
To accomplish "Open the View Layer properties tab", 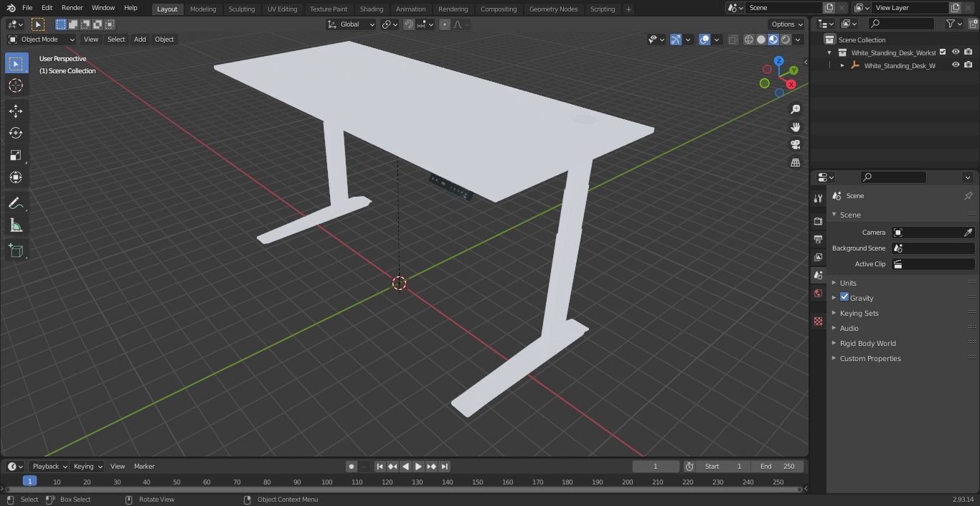I will [x=818, y=257].
